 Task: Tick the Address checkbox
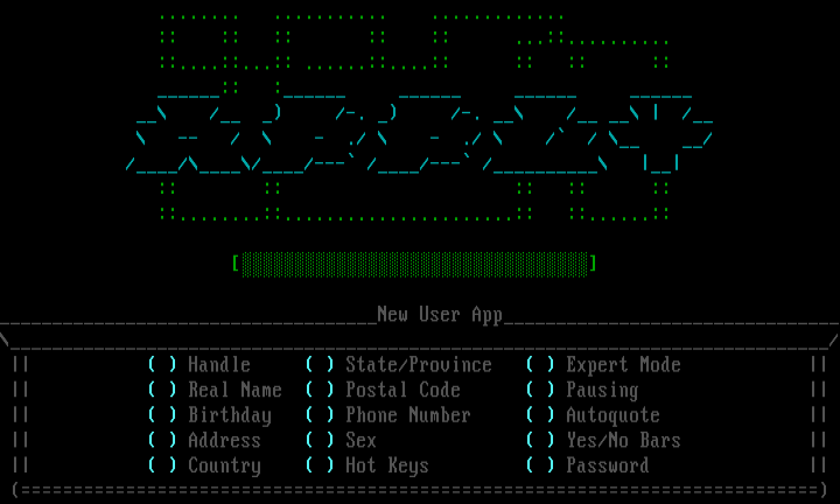pyautogui.click(x=162, y=440)
